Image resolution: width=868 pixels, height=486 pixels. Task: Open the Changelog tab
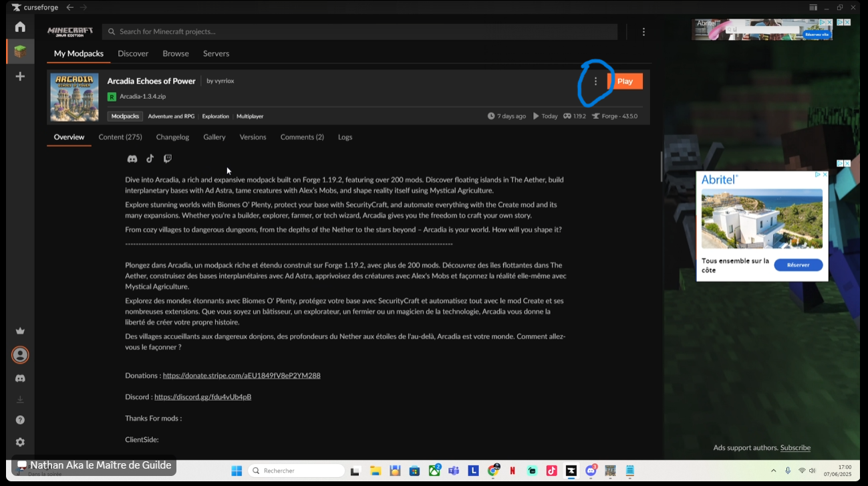[x=172, y=137]
